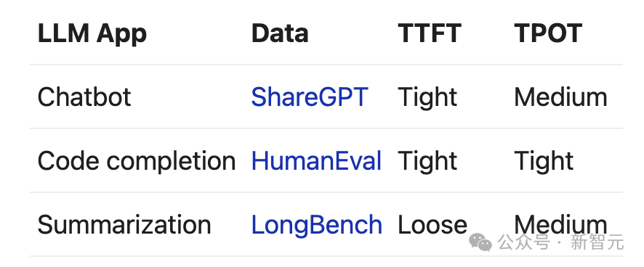This screenshot has width=644, height=267.
Task: Click the Medium TPOT cell for Summarization
Action: (x=560, y=225)
